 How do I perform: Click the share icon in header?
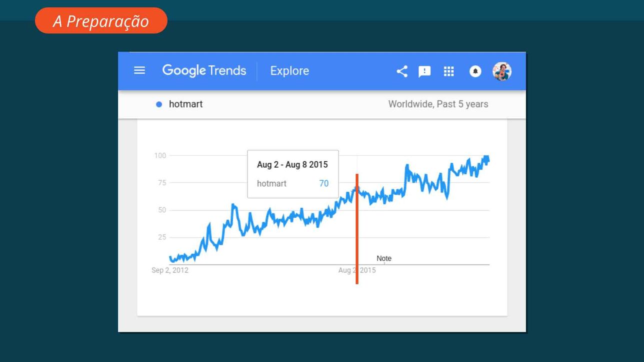(x=402, y=71)
